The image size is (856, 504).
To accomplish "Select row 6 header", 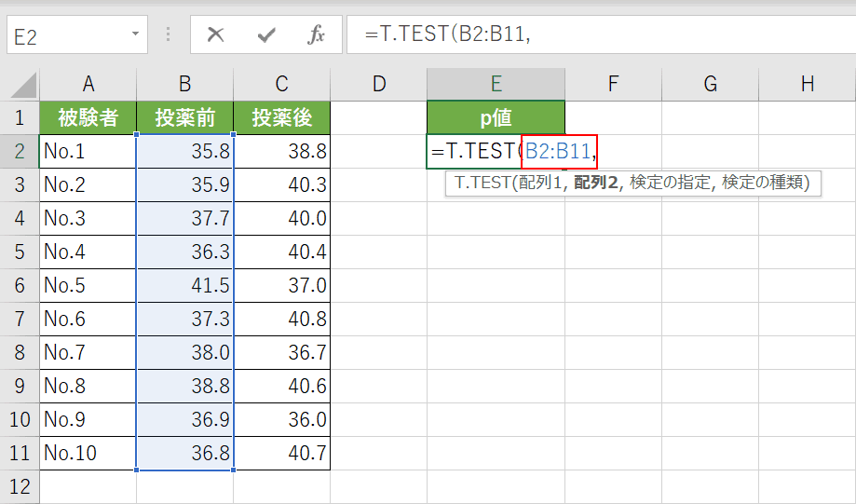I will point(20,286).
